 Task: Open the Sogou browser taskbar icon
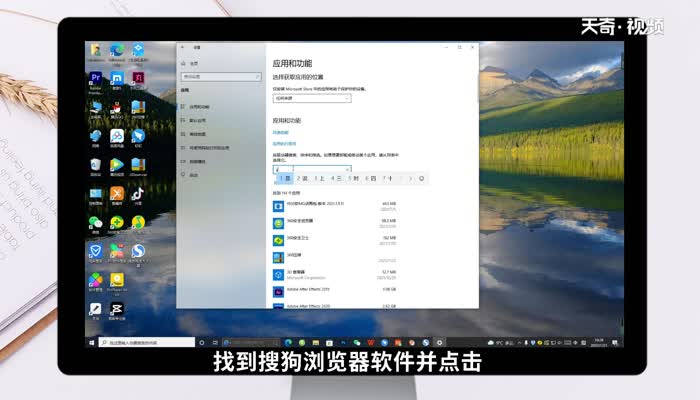click(x=425, y=342)
